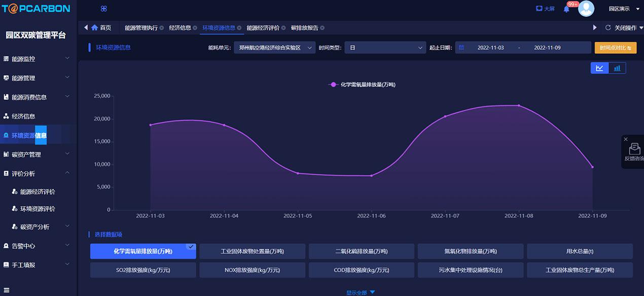Click the user avatar icon
The width and height of the screenshot is (644, 296).
[586, 9]
